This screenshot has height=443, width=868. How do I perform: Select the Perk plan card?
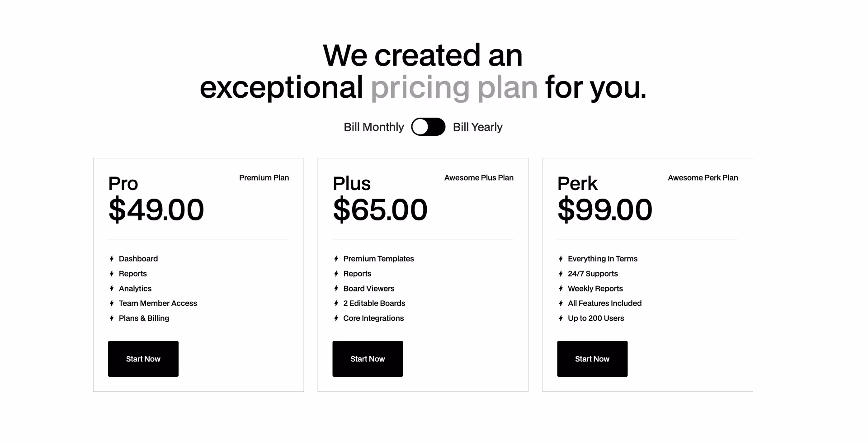[x=647, y=274]
